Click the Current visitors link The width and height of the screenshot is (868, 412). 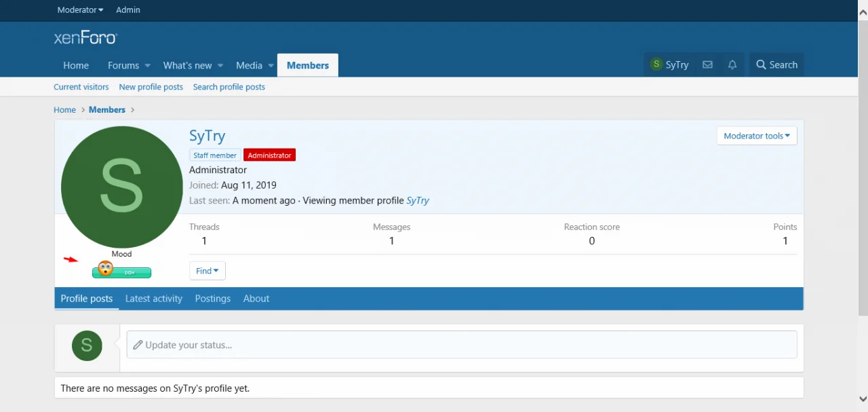coord(81,87)
